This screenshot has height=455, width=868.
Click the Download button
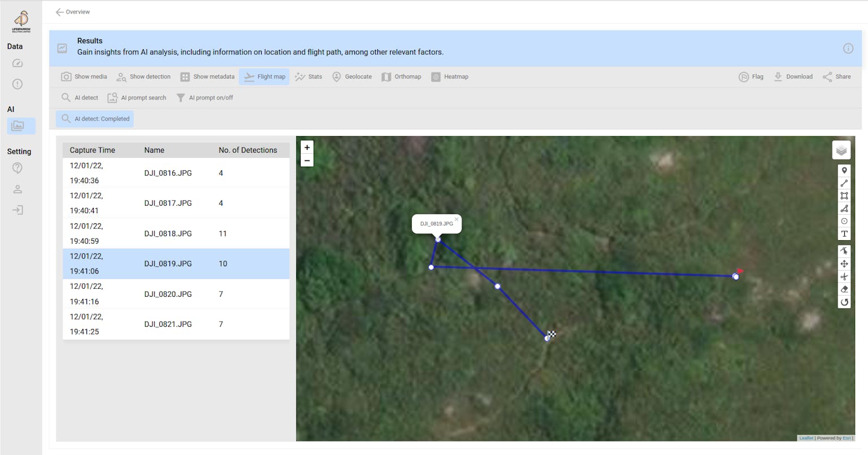(792, 76)
